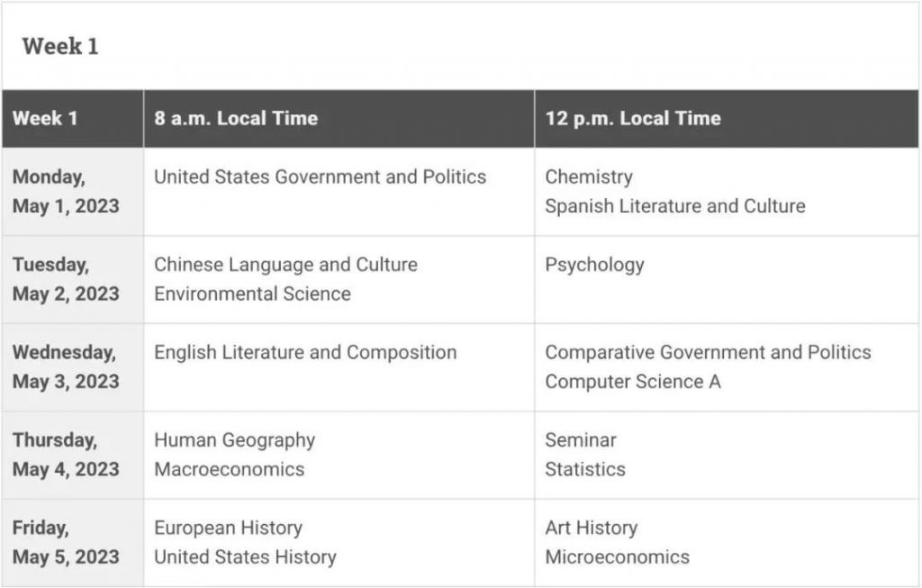The width and height of the screenshot is (922, 588).
Task: Click the Friday, May 5, 2023 row label
Action: (66, 542)
